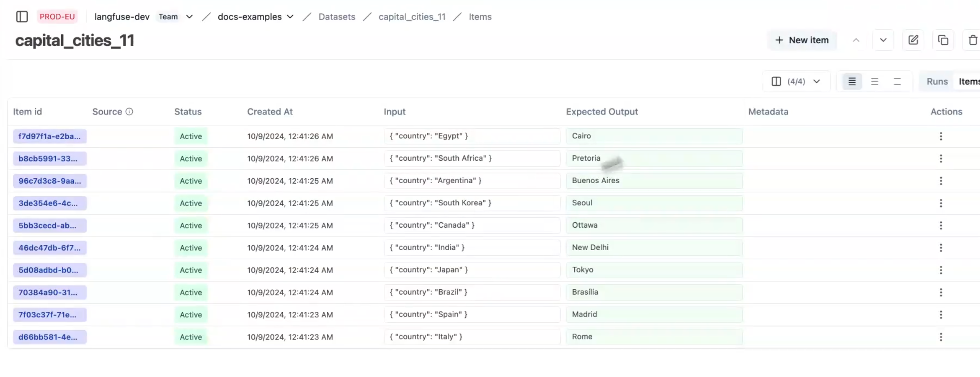Open capital_cities_11 breadcrumb link
This screenshot has height=377, width=980.
point(412,17)
